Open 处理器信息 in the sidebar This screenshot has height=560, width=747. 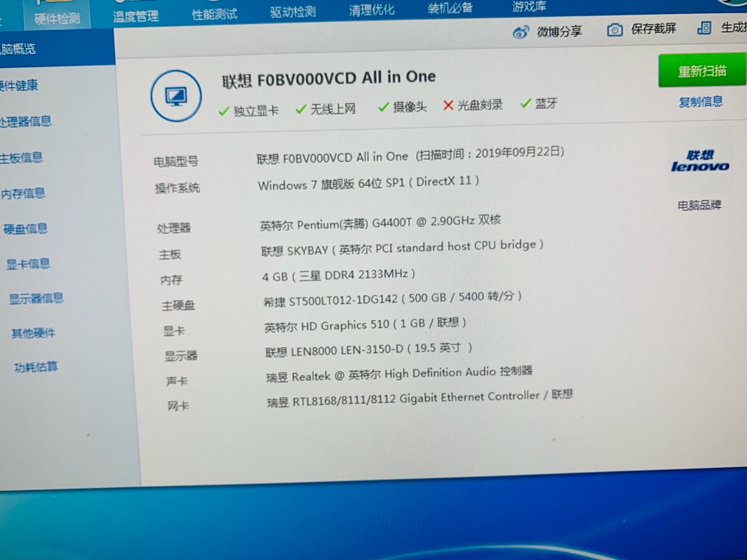point(26,122)
